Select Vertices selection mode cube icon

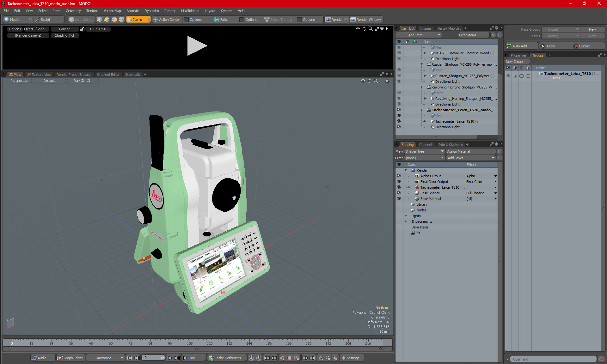tap(100, 20)
